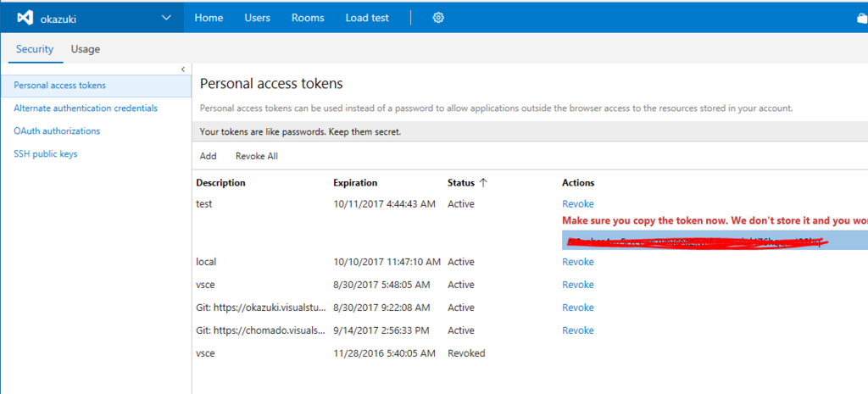The height and width of the screenshot is (394, 868).
Task: Click 'Your tokens are like passwords' notice
Action: [300, 132]
